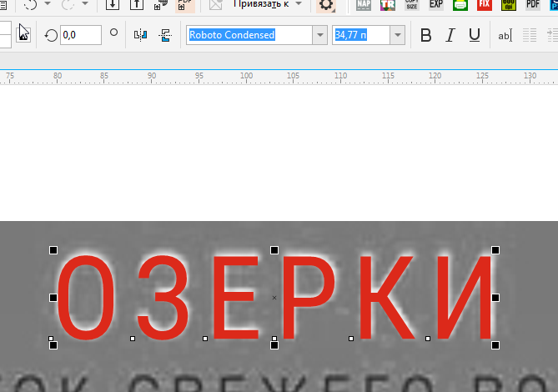The height and width of the screenshot is (392, 558).
Task: Click the 120 mark on horizontal ruler
Action: (x=435, y=76)
